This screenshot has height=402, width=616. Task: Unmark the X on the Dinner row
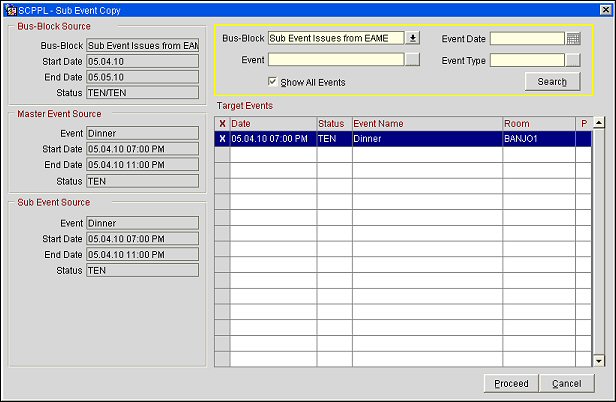point(222,139)
